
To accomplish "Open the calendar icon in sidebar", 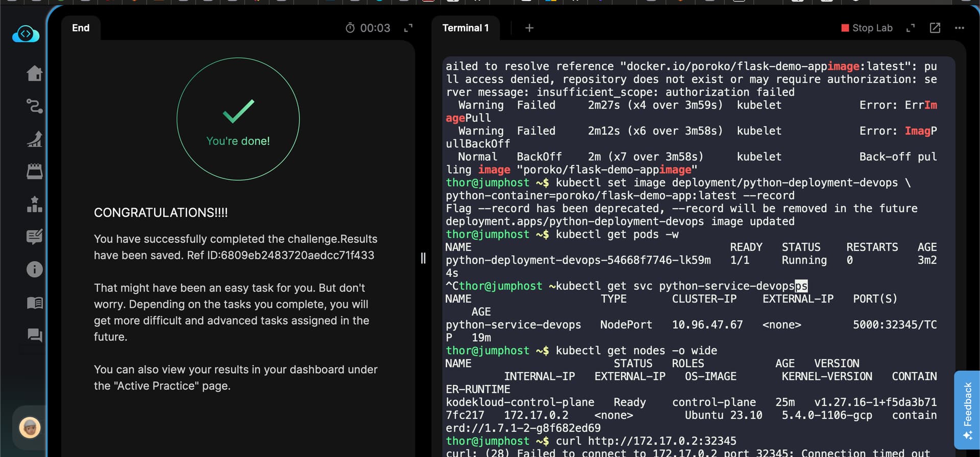I will point(34,171).
